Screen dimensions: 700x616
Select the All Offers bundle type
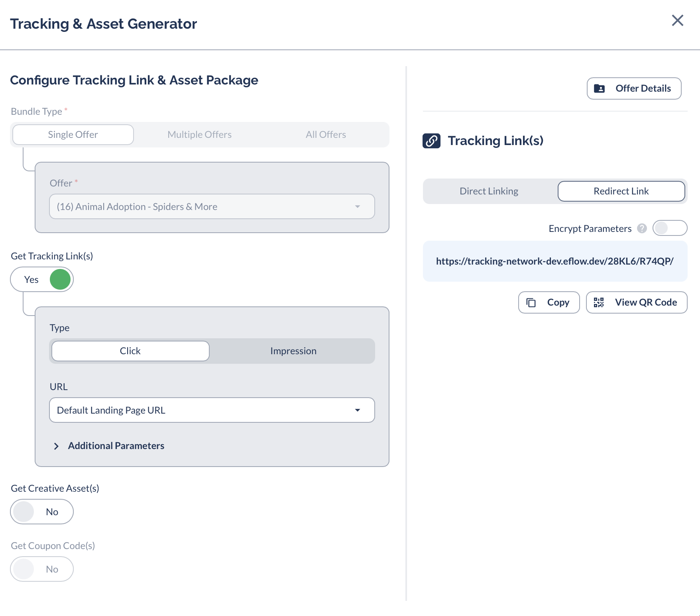tap(326, 134)
